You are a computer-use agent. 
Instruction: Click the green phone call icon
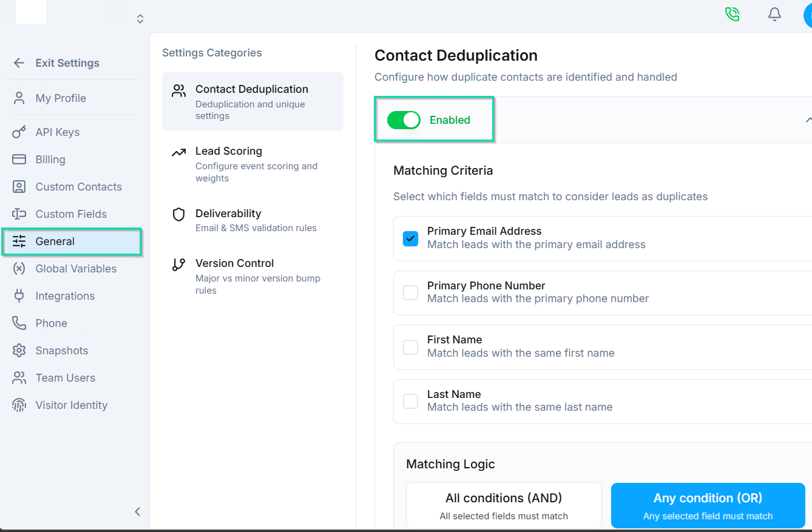[x=732, y=15]
